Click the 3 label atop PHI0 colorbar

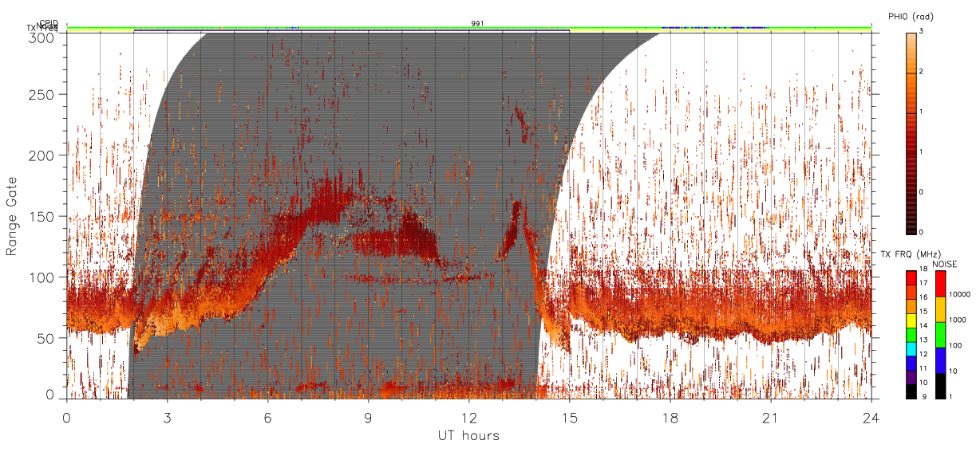coord(921,32)
